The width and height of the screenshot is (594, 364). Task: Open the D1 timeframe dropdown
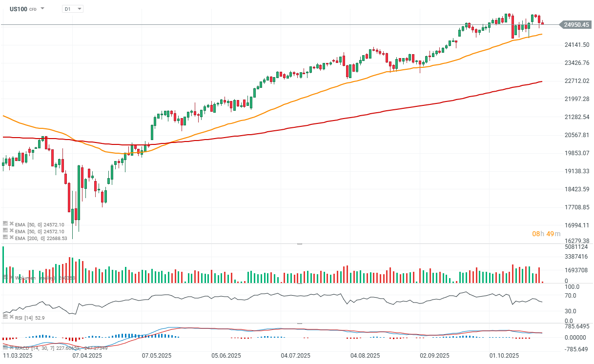pyautogui.click(x=73, y=9)
